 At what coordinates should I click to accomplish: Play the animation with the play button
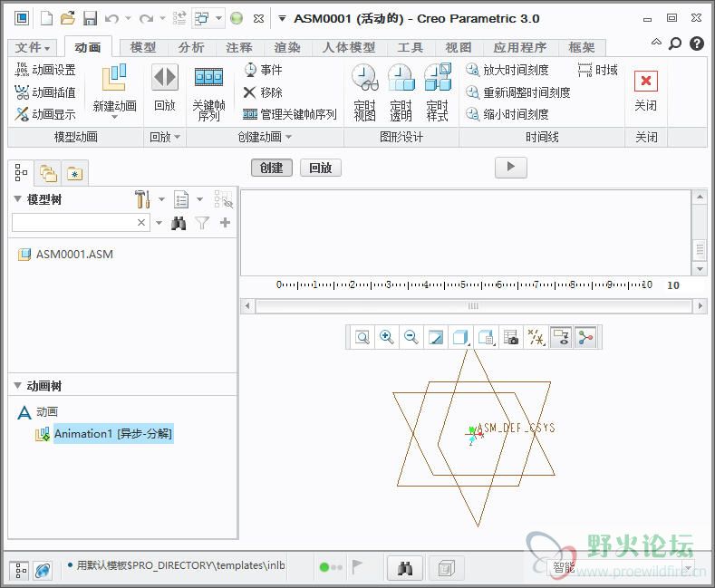click(511, 167)
